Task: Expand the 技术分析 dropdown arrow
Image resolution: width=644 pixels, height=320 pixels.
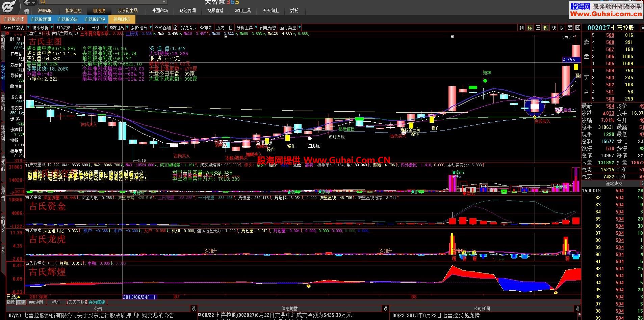Action: coord(51,28)
